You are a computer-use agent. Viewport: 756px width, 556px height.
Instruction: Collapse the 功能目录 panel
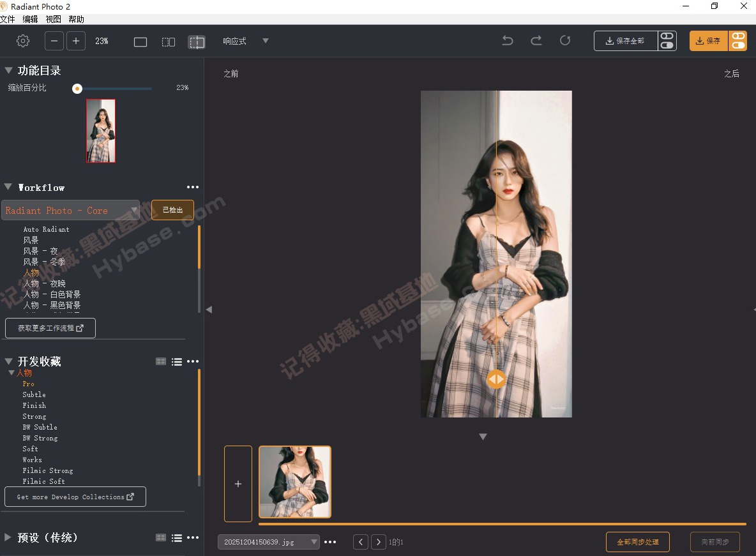click(8, 70)
